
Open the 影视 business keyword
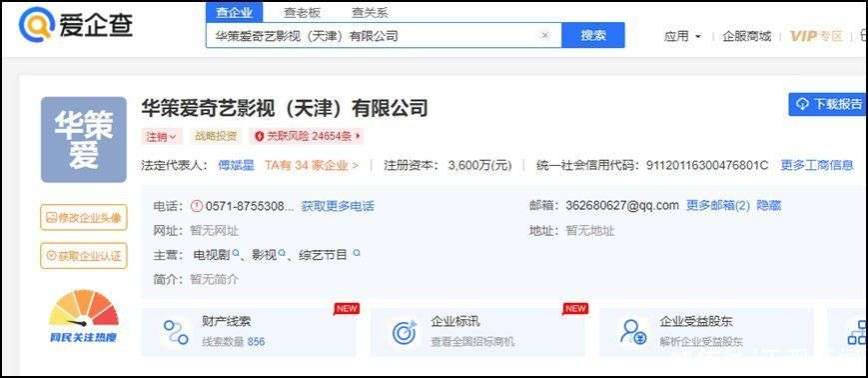click(x=264, y=254)
